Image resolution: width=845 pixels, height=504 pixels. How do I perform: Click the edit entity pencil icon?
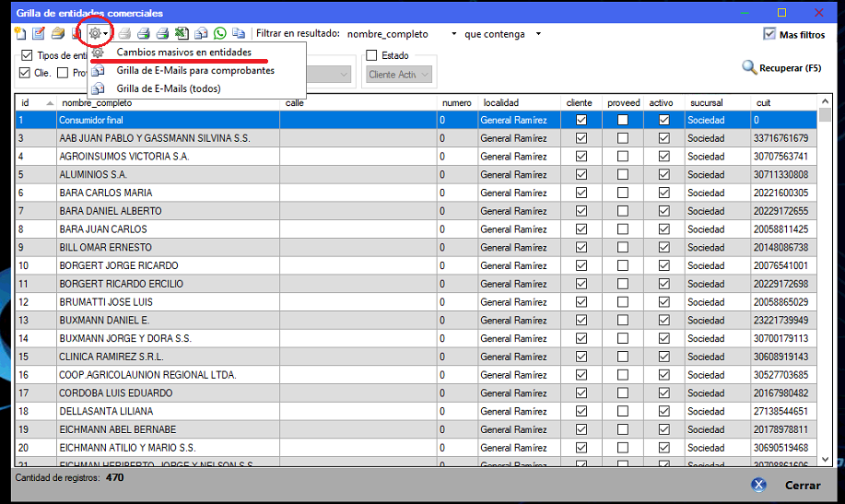pyautogui.click(x=39, y=34)
